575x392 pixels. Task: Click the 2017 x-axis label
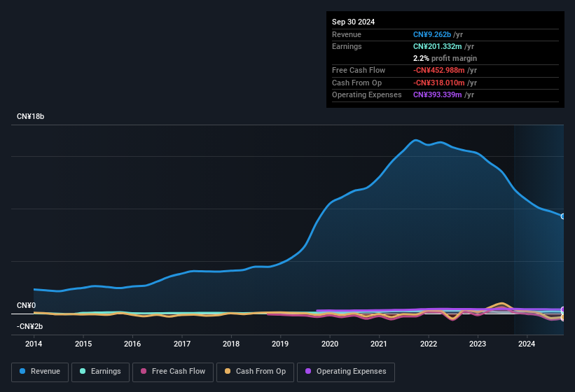click(x=182, y=344)
